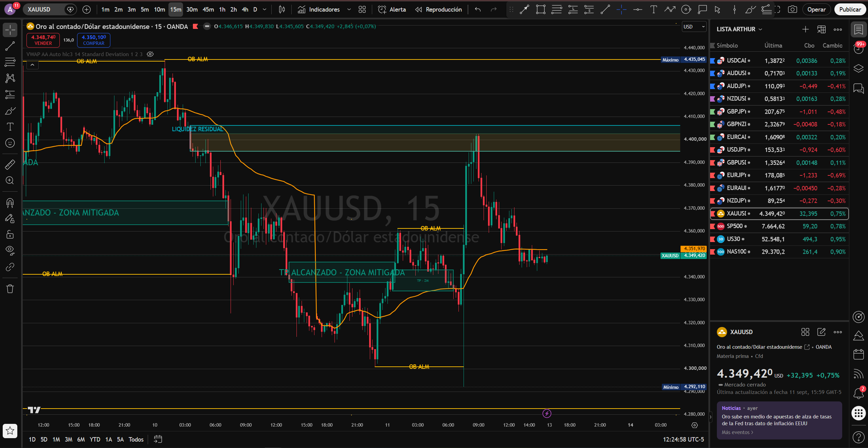Switch to the 1h timeframe

(222, 10)
